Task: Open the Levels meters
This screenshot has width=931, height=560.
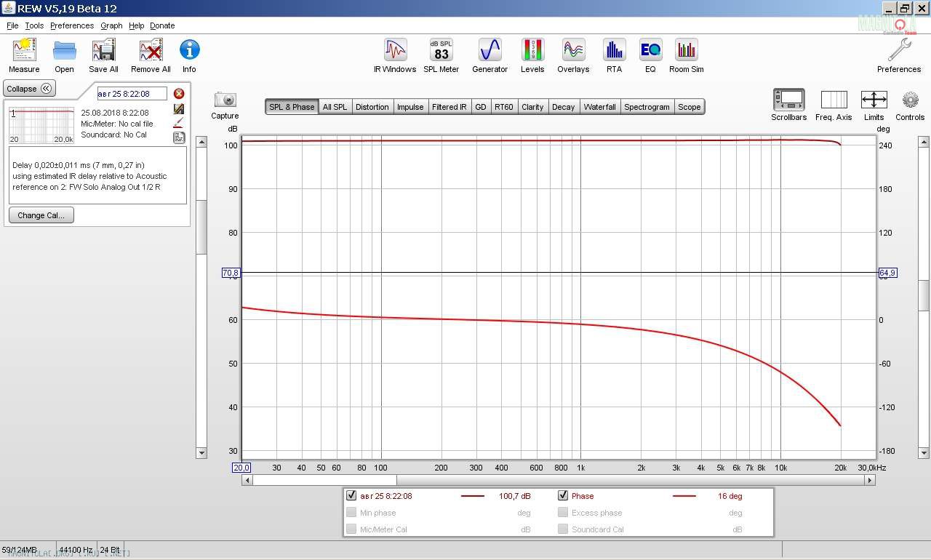Action: click(532, 56)
